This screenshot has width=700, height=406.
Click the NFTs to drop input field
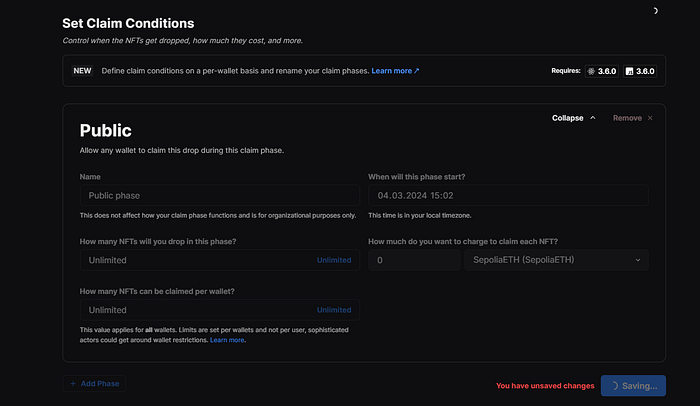tap(195, 260)
